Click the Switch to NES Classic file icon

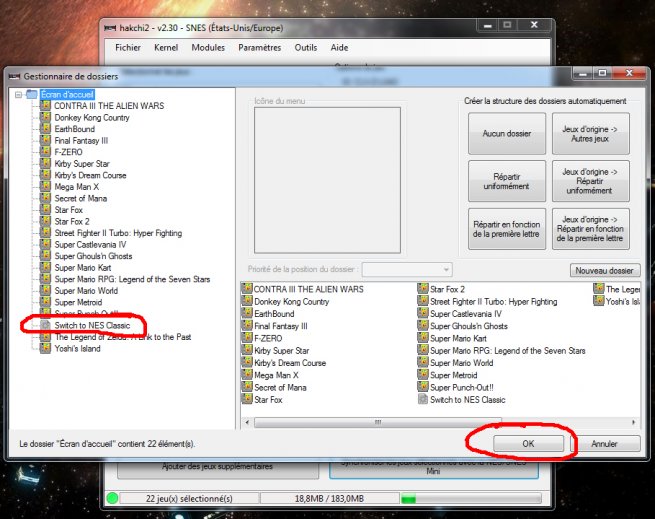pos(423,400)
